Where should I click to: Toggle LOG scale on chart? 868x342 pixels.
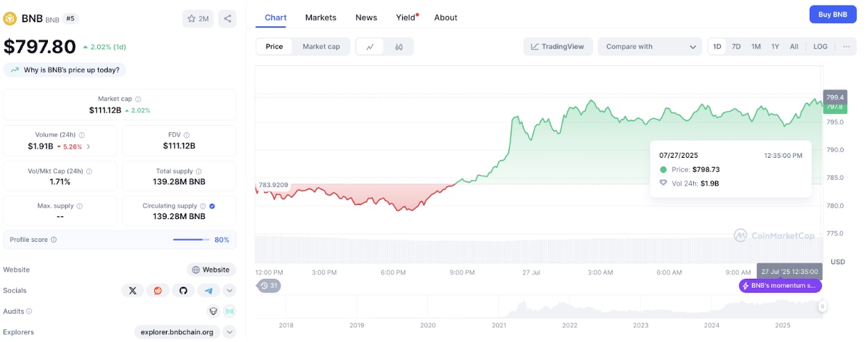tap(820, 47)
